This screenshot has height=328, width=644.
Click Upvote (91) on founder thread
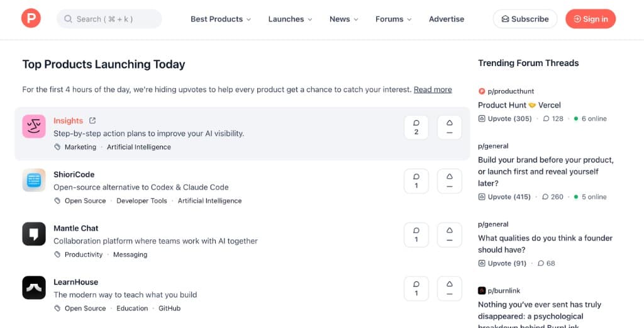point(502,263)
